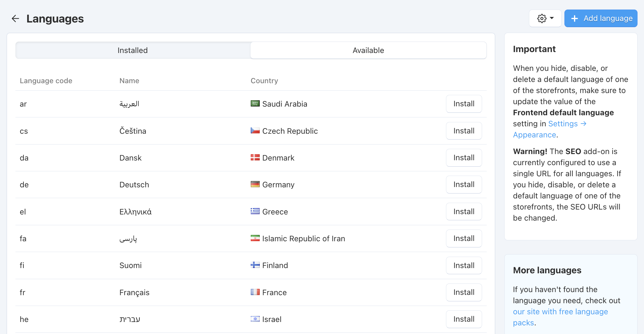
Task: Click the Languages page title
Action: click(55, 19)
